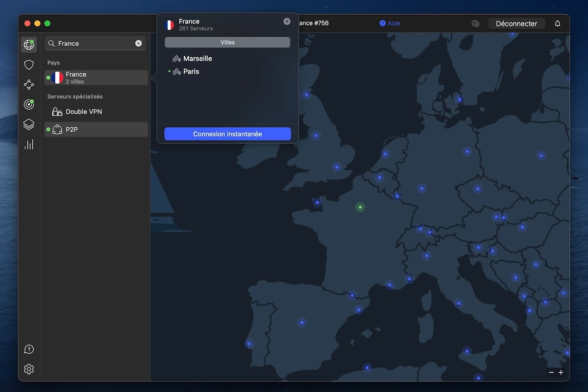This screenshot has height=392, width=588.
Task: Click the server dot in Portugal
Action: pyautogui.click(x=249, y=344)
